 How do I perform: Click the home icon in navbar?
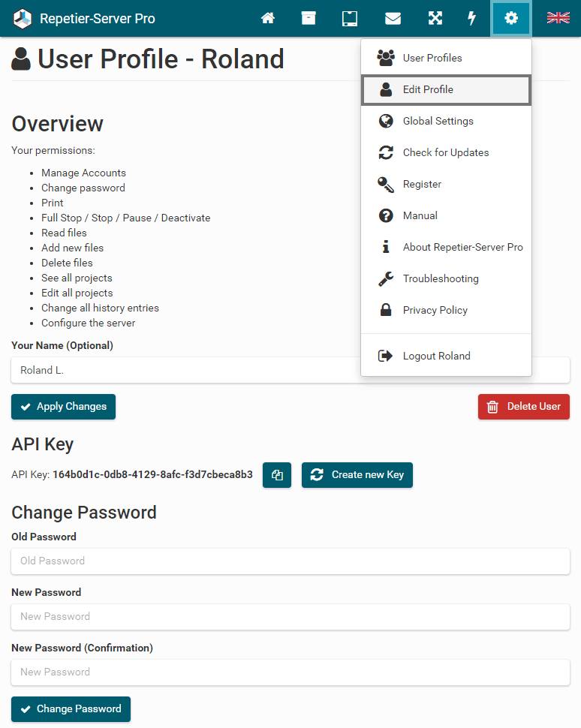268,18
